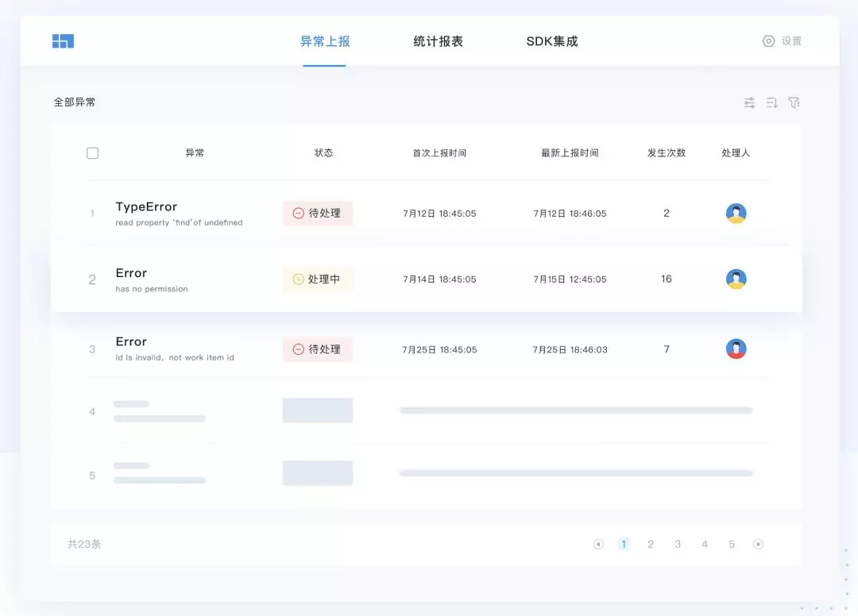
Task: Click the has no permission description
Action: tap(152, 289)
